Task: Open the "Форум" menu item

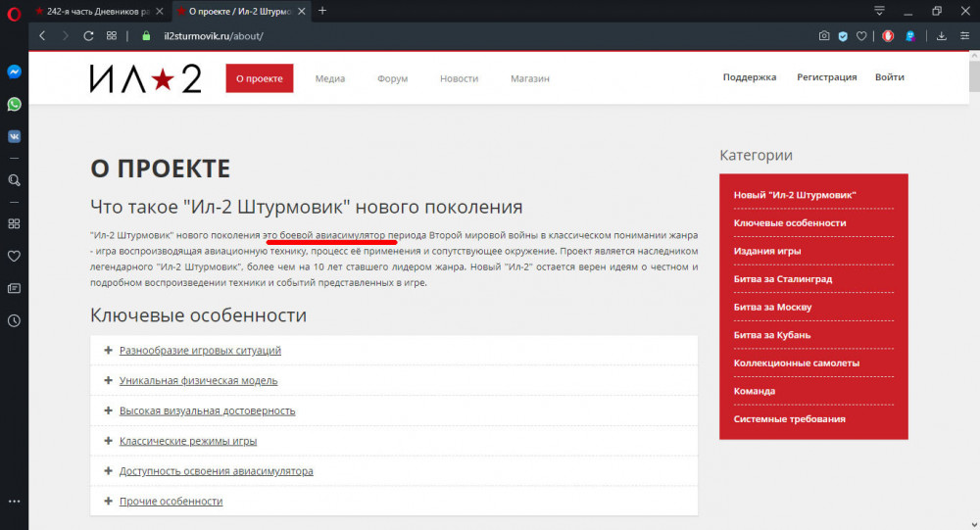Action: click(x=392, y=78)
